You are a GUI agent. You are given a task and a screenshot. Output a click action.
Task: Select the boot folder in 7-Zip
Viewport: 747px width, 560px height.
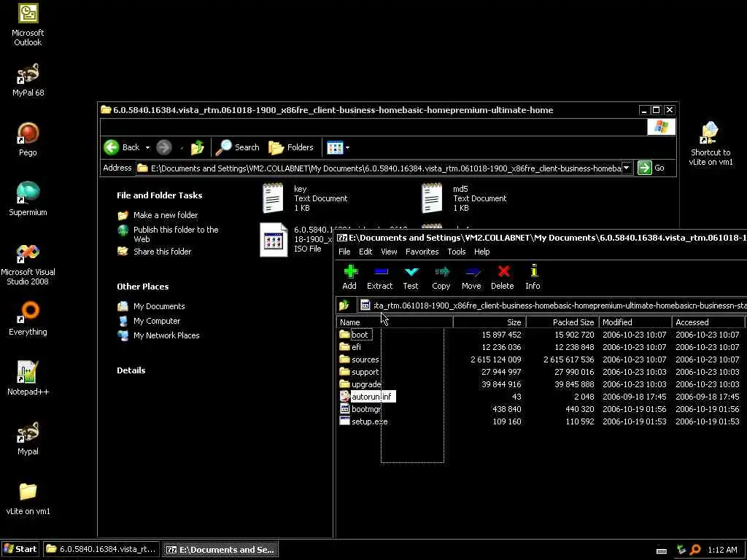(x=355, y=335)
